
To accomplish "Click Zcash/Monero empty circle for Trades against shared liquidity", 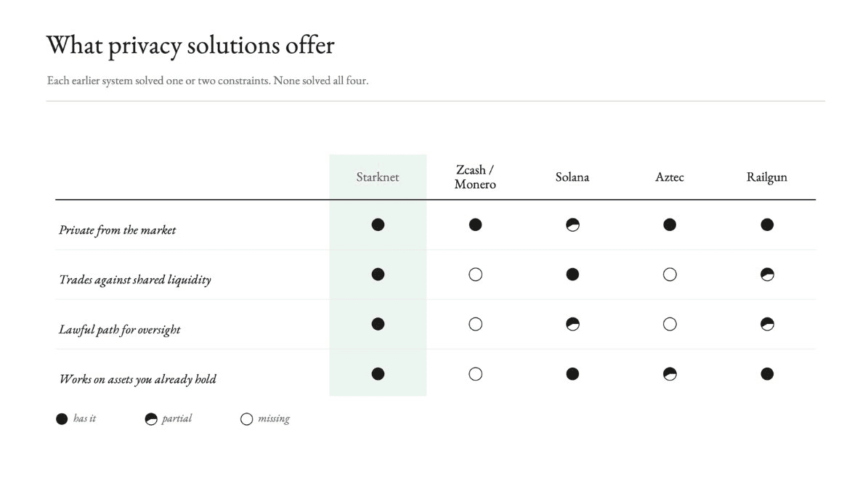I will tap(475, 275).
